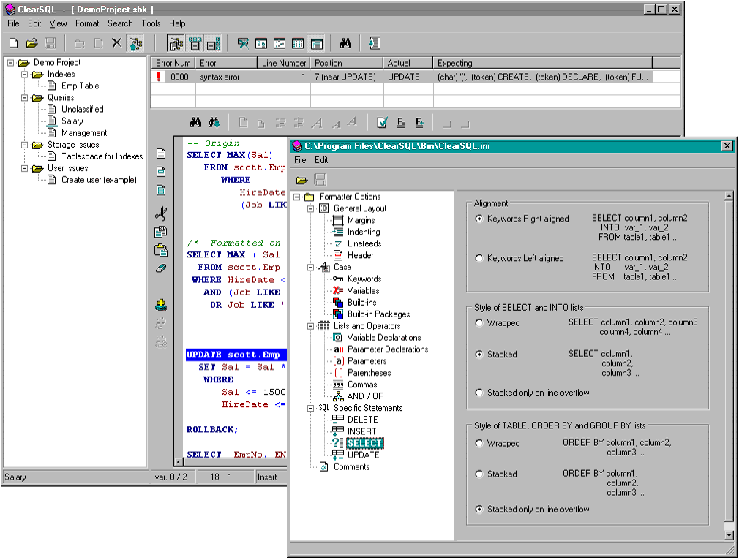This screenshot has height=560, width=739.
Task: Click the Open project folder icon
Action: tap(32, 43)
